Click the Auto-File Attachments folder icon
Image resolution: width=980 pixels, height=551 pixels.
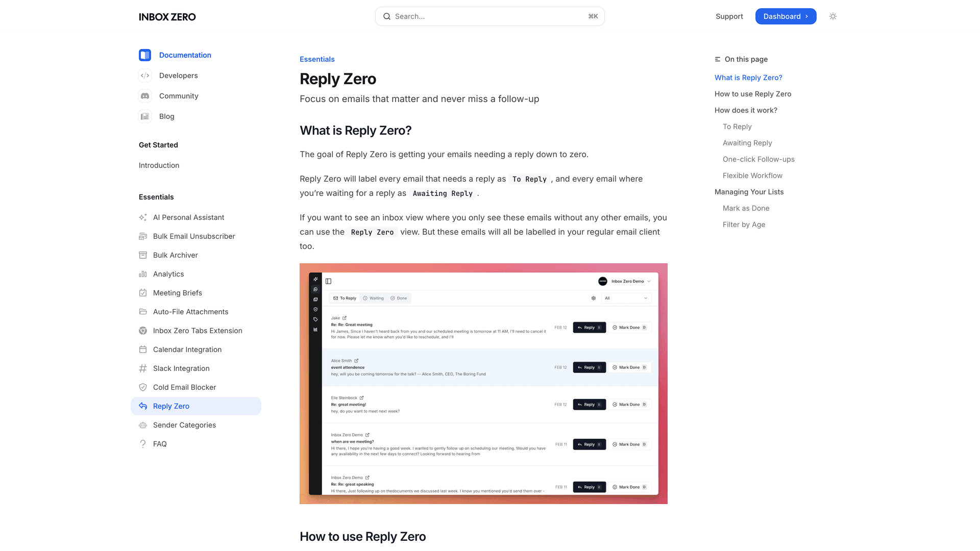point(143,311)
